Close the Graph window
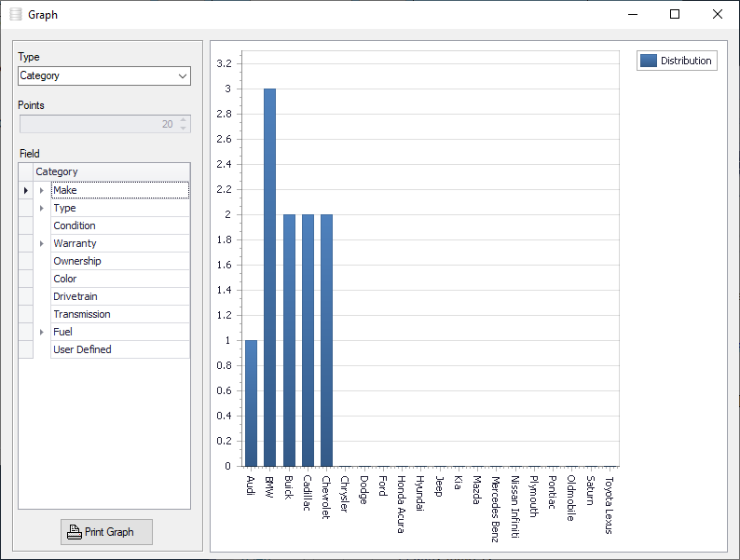The width and height of the screenshot is (740, 560). 718,14
